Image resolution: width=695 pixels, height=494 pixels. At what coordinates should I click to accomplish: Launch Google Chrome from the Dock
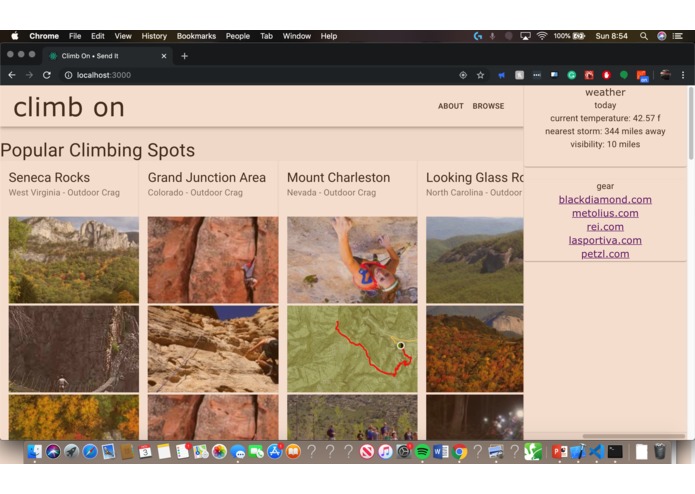click(460, 451)
